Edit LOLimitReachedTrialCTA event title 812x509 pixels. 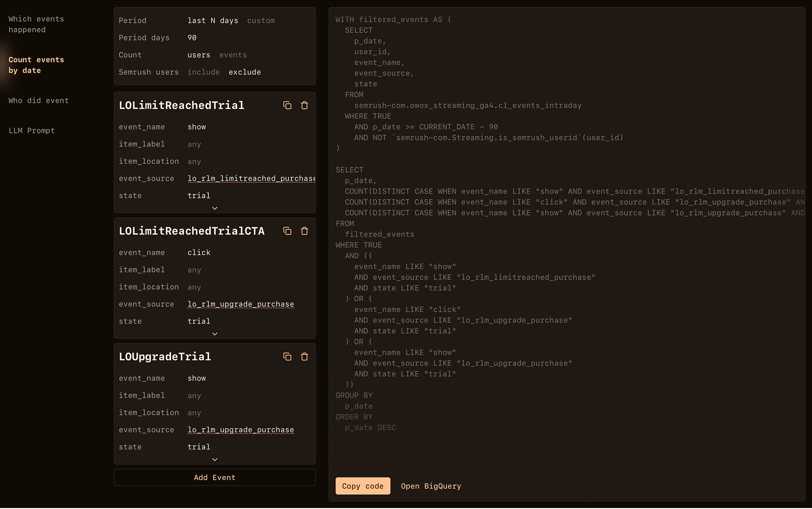pos(192,231)
